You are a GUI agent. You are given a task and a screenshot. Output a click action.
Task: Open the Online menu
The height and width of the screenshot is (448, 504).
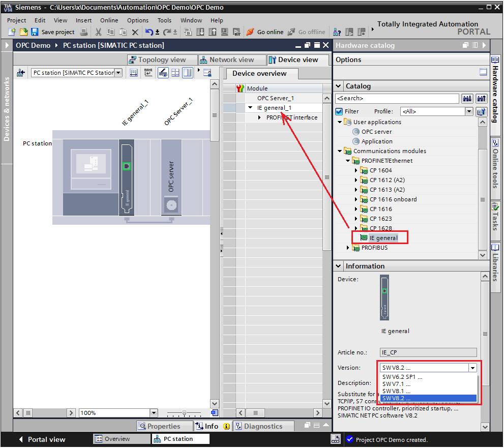click(109, 20)
